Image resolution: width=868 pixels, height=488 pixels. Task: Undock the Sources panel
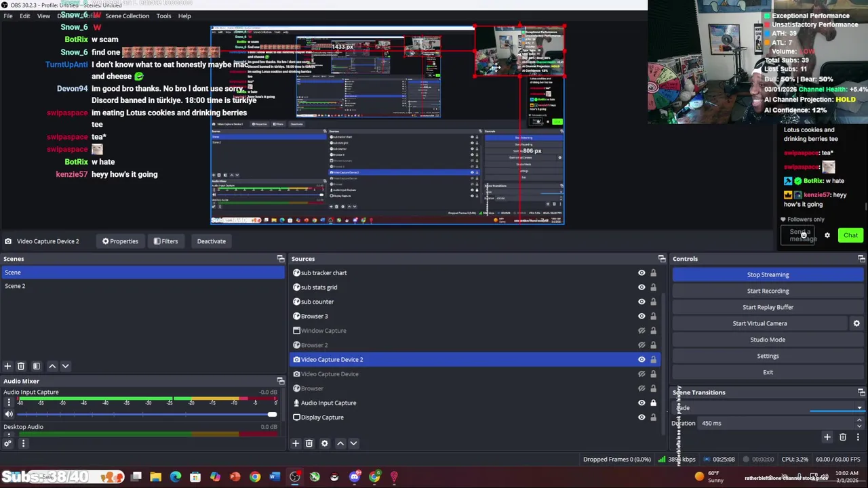[662, 259]
